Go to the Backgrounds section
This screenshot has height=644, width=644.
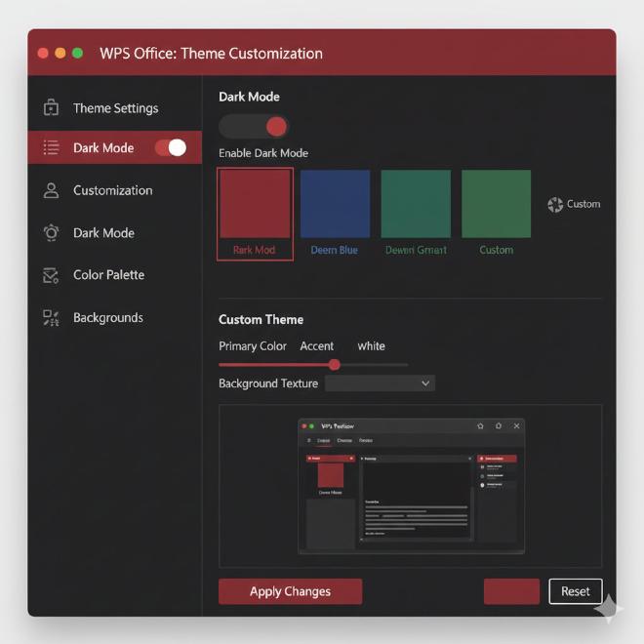[107, 318]
